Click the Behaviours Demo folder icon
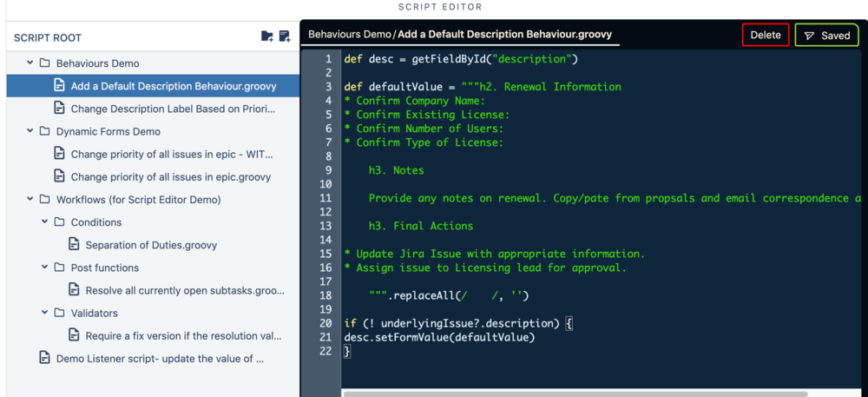 coord(45,63)
